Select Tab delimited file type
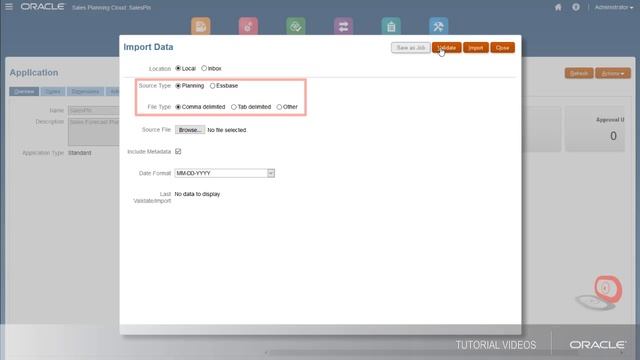Viewport: 640px width, 360px height. (234, 107)
